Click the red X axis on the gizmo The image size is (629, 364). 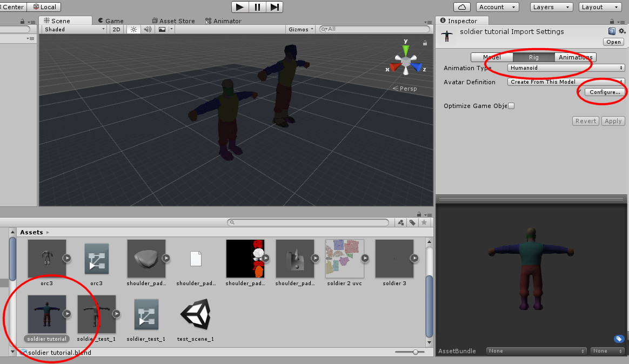pos(395,68)
